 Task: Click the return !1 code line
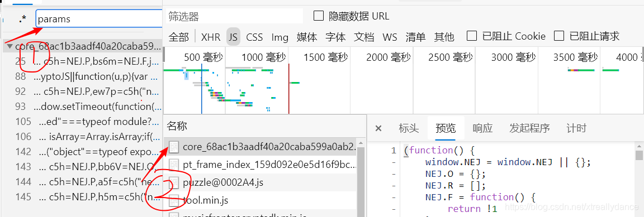472,209
